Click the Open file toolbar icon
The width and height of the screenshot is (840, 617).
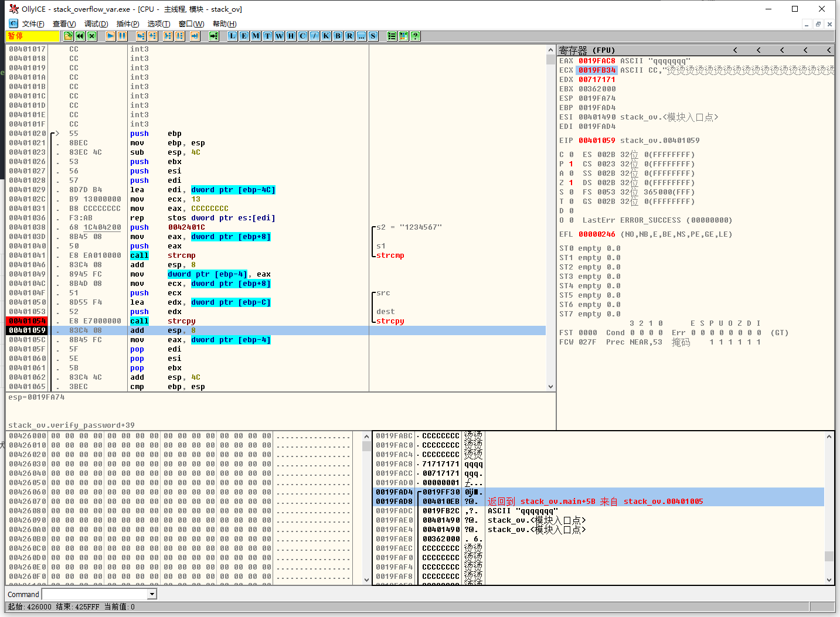(x=68, y=36)
